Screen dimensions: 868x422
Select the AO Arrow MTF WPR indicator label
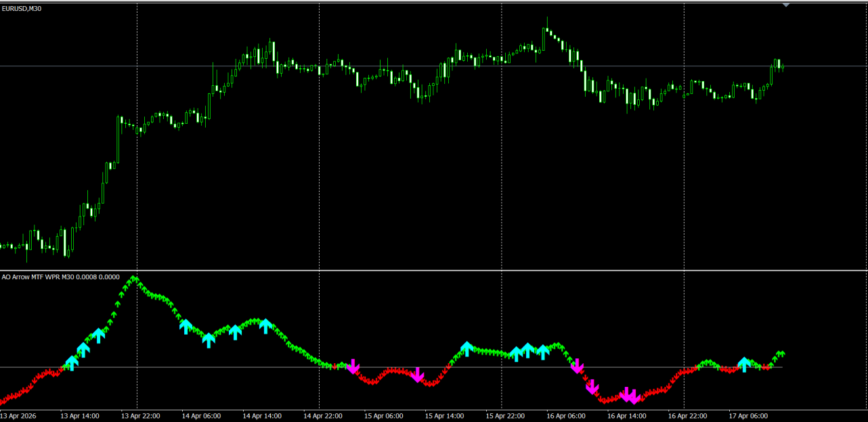[61, 277]
